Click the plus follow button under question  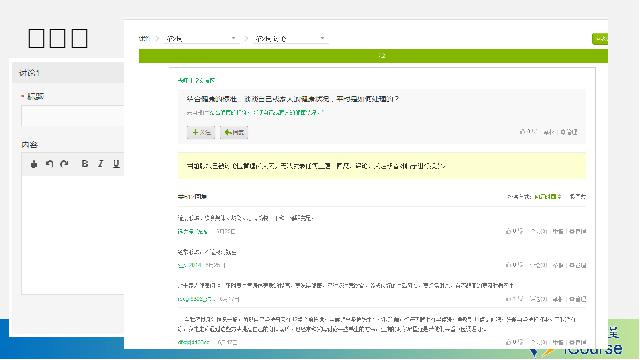[201, 132]
